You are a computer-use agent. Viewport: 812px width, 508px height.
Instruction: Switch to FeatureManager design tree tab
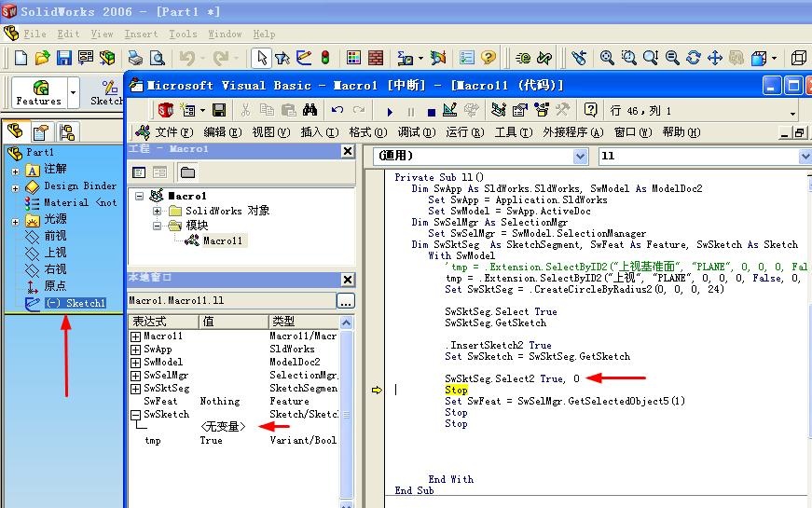[15, 131]
